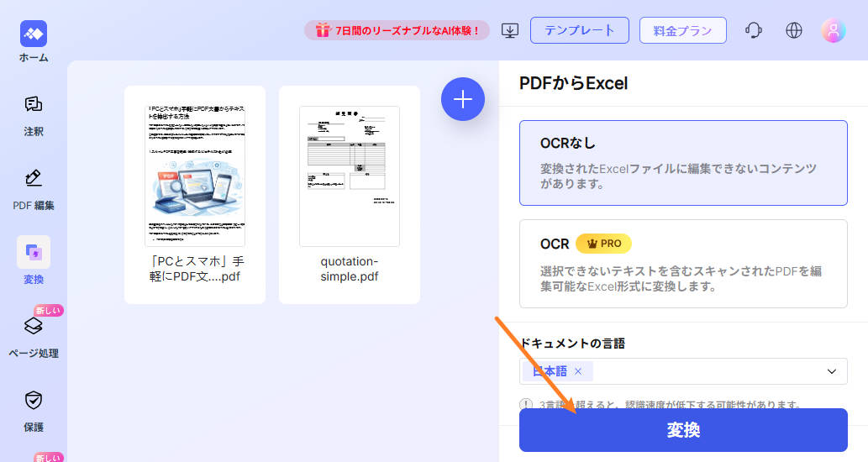Click the PDFからExcel heading

(573, 83)
